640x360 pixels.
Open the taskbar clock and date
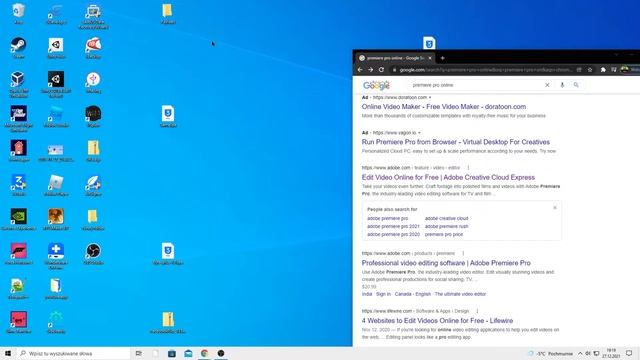(x=611, y=353)
